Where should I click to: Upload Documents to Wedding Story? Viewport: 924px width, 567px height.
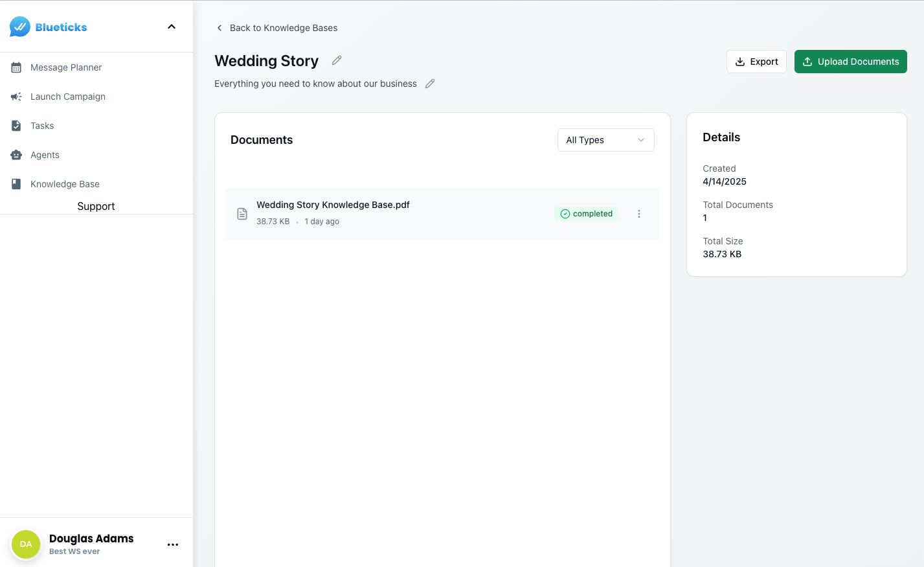pos(850,61)
